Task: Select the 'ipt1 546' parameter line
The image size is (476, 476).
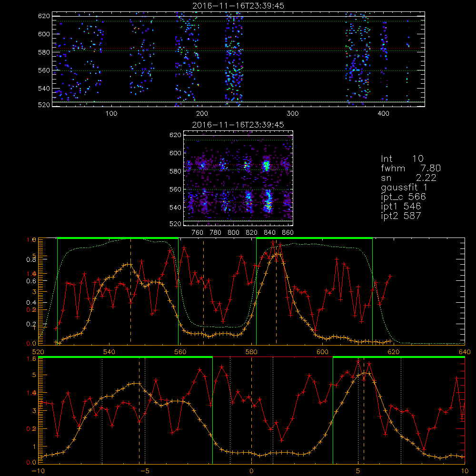Action: [401, 207]
